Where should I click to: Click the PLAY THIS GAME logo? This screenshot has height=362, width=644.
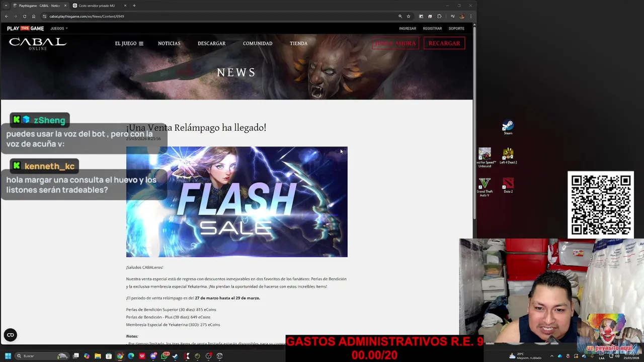pyautogui.click(x=25, y=29)
